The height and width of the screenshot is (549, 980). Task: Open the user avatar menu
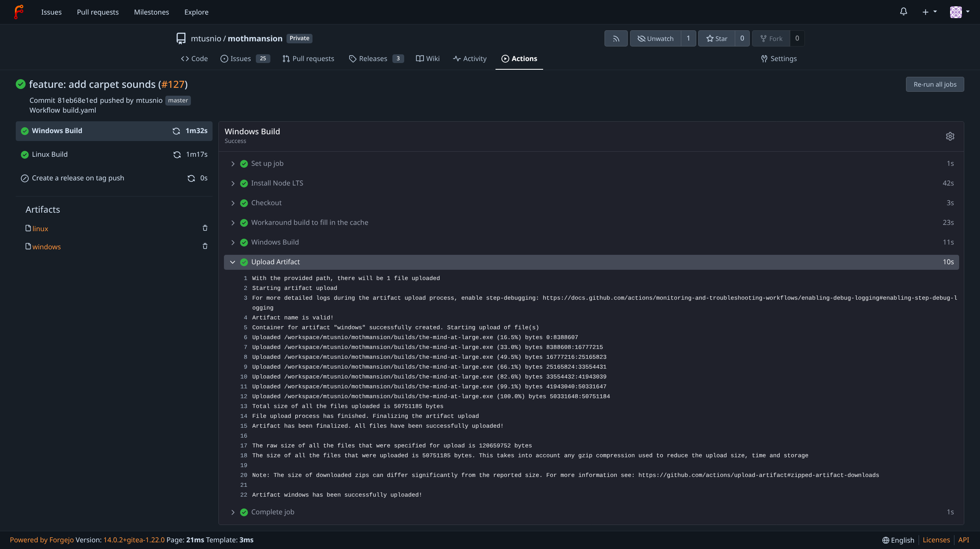[959, 12]
